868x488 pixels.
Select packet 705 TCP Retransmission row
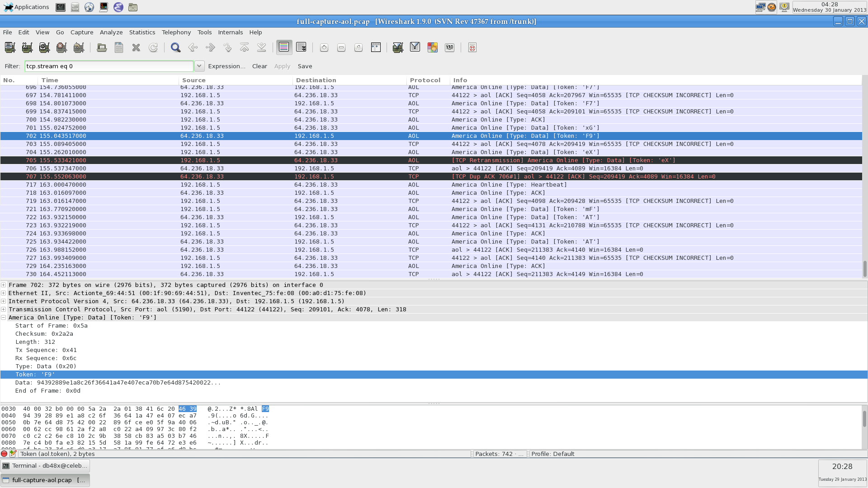pyautogui.click(x=431, y=160)
